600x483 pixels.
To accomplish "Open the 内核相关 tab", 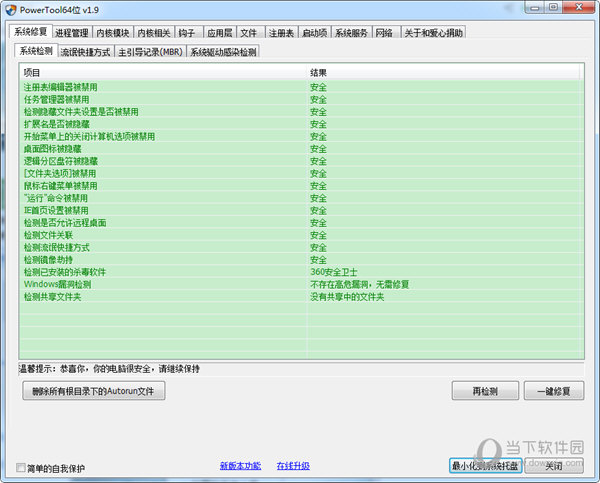I will (x=154, y=33).
